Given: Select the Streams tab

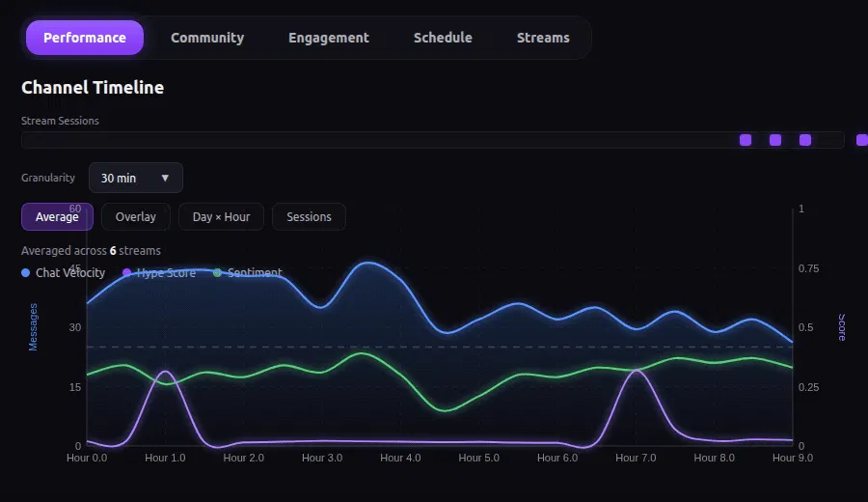Looking at the screenshot, I should tap(543, 38).
